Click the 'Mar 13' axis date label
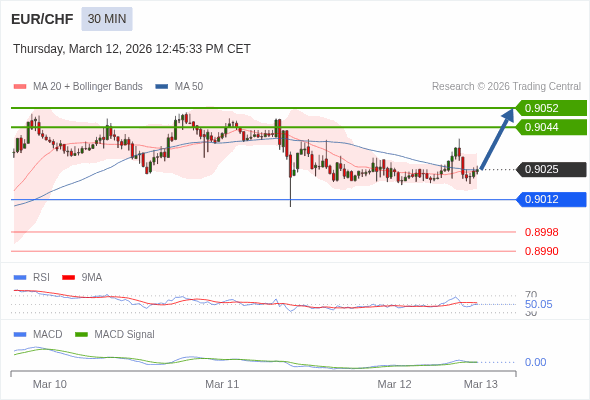 pyautogui.click(x=481, y=384)
